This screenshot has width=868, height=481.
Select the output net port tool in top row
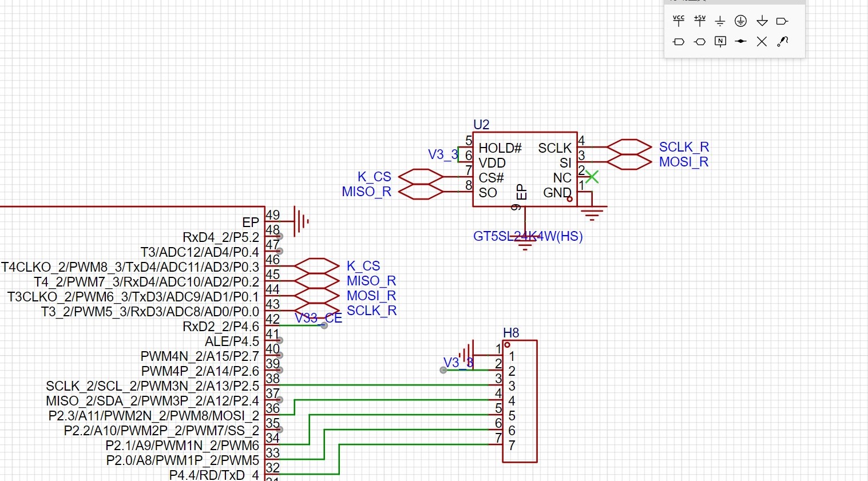782,21
